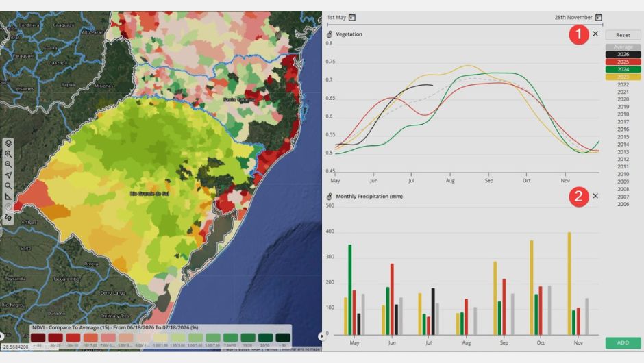Click the greyed circle tool in map toolbar
This screenshot has width=644, height=363.
[8, 207]
